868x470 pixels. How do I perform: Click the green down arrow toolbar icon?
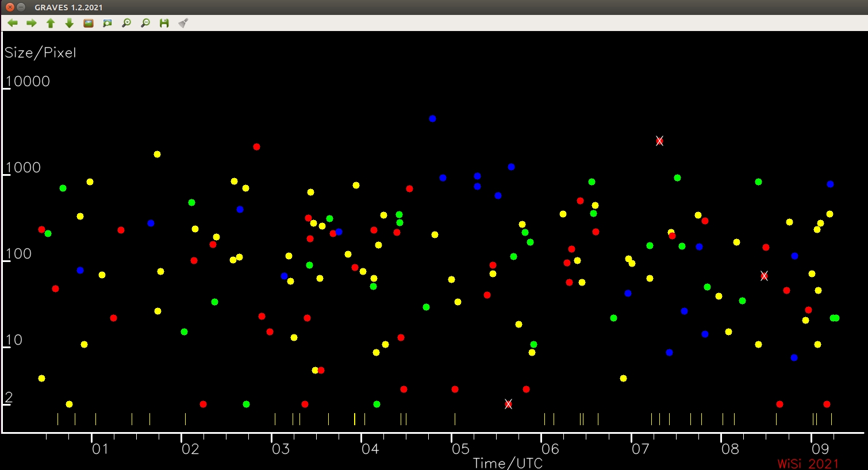(x=70, y=23)
